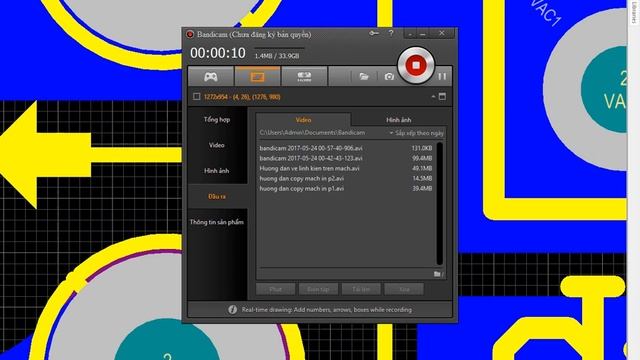Open the Hình ảnh section in sidebar
Screen dimensions: 640x360
click(x=217, y=171)
